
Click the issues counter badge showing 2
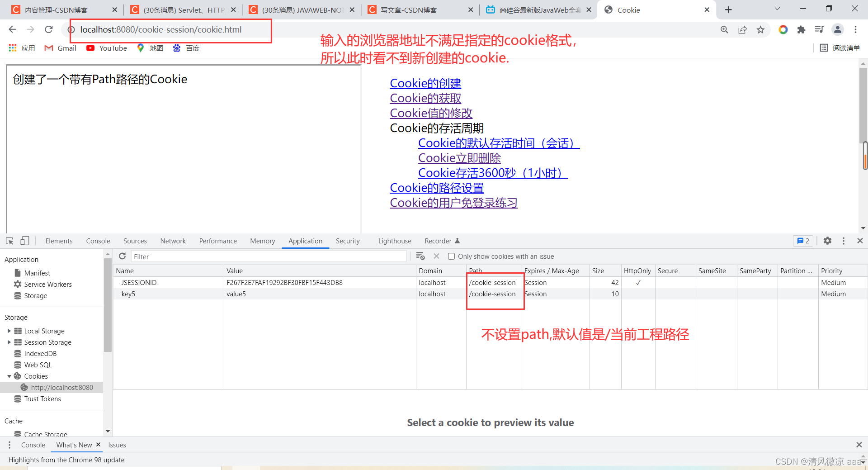coord(803,241)
